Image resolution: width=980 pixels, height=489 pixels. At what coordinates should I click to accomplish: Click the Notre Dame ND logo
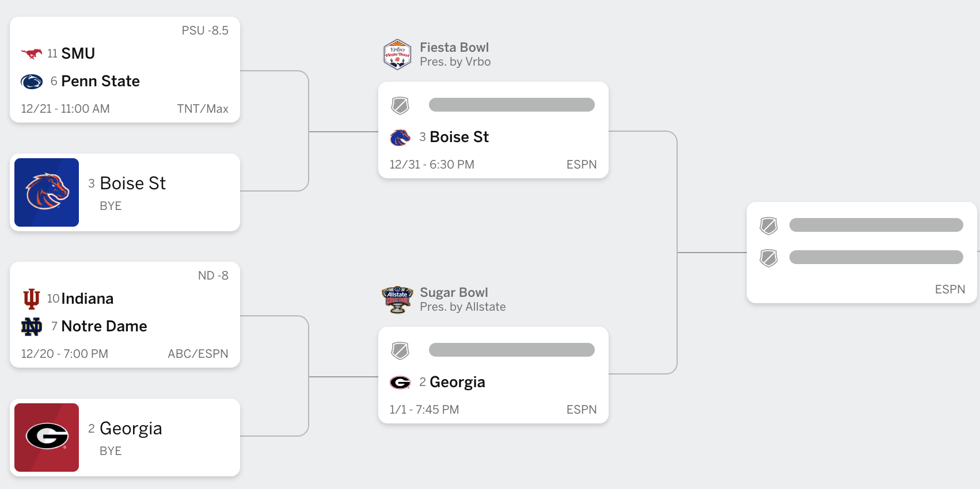(32, 327)
